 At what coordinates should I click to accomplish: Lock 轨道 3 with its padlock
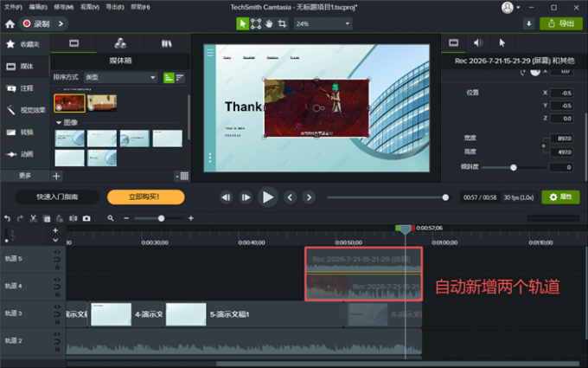pyautogui.click(x=57, y=322)
